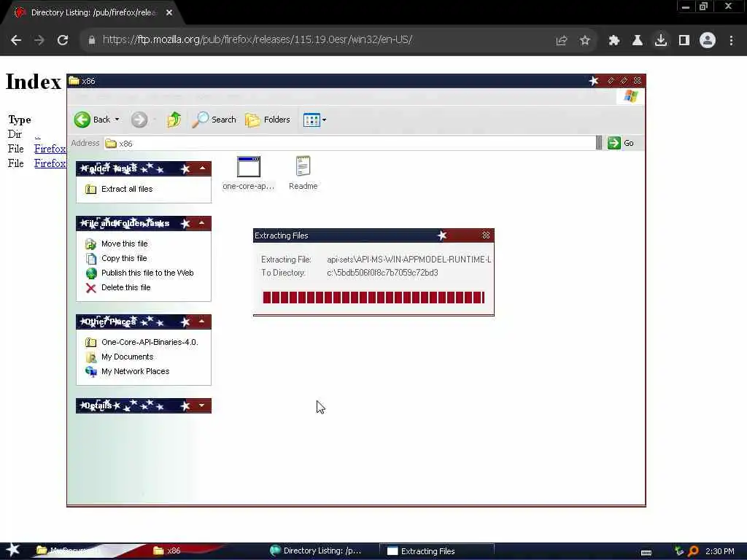Image resolution: width=747 pixels, height=560 pixels.
Task: Toggle Chrome side panel icon
Action: 684,41
